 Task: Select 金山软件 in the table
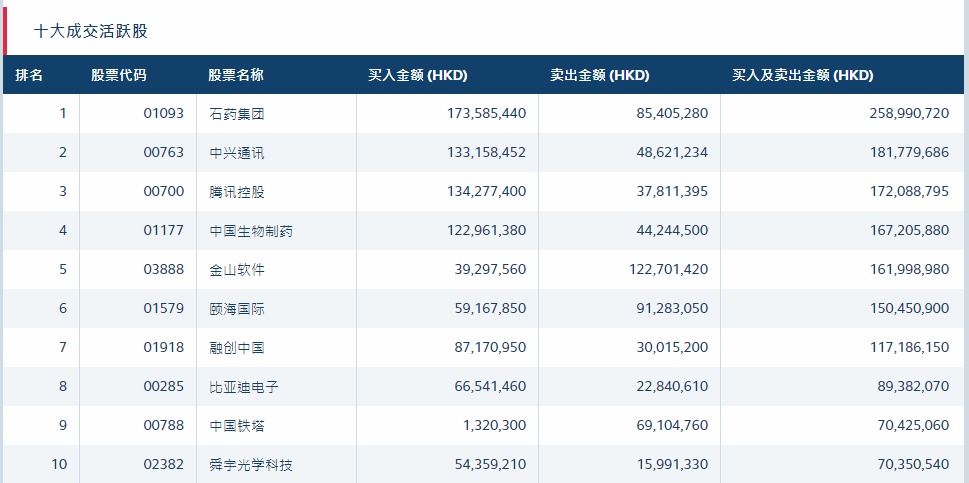tap(237, 270)
